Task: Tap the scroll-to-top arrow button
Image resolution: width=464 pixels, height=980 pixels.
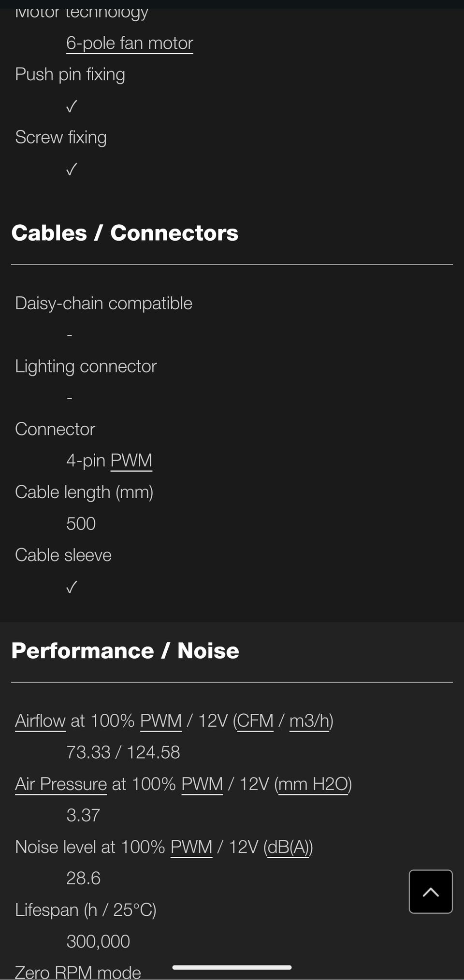Action: pos(431,892)
